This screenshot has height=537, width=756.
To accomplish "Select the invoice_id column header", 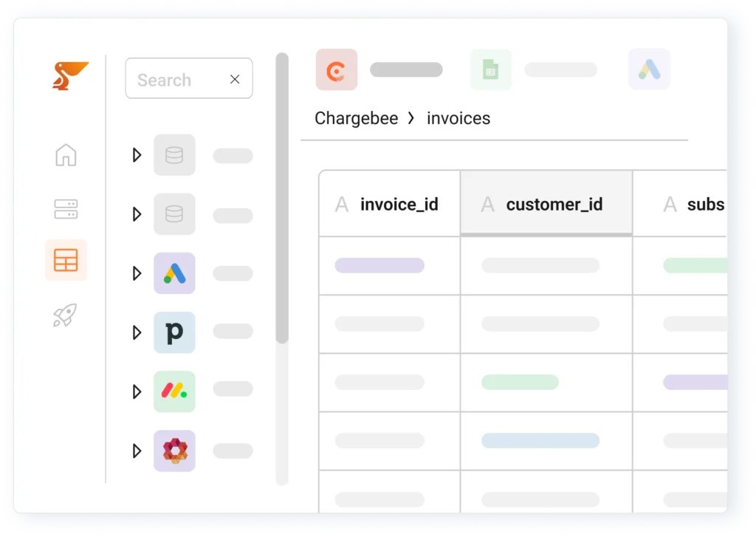I will coord(390,204).
